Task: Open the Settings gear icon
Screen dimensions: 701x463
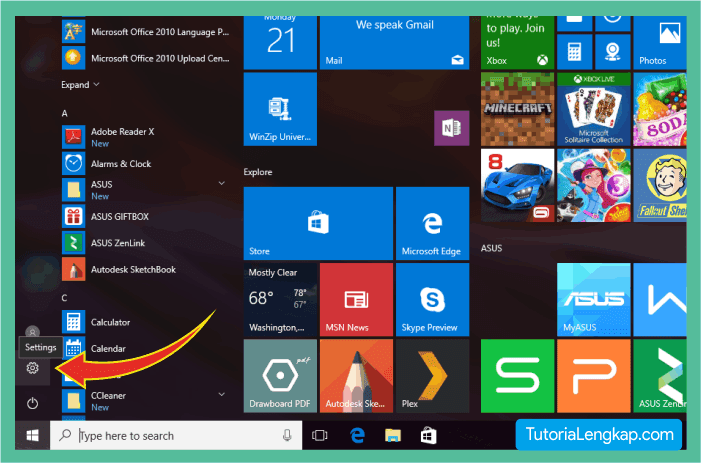Action: (32, 368)
